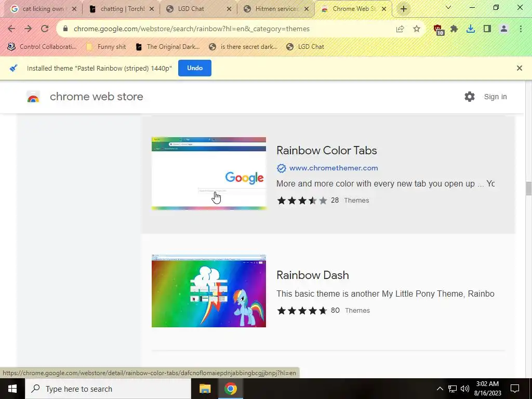The image size is (532, 399).
Task: Share this page via the address bar icon
Action: (400, 29)
